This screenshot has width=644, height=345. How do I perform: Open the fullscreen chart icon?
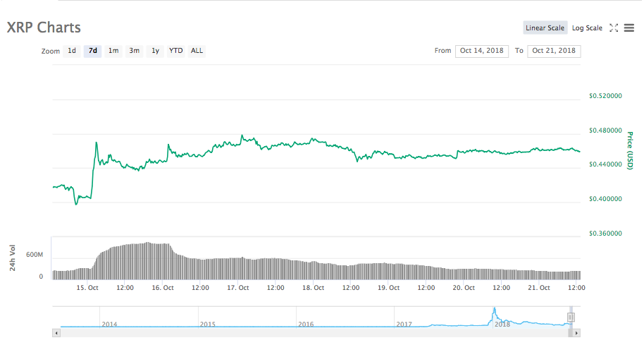point(614,28)
